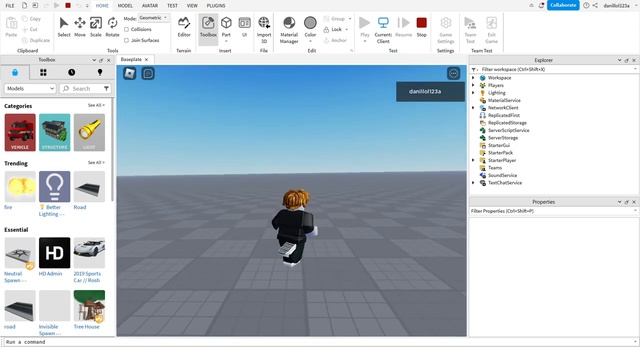The width and height of the screenshot is (640, 360).
Task: Click player name daniilol123a in leaderboard
Action: pos(424,91)
